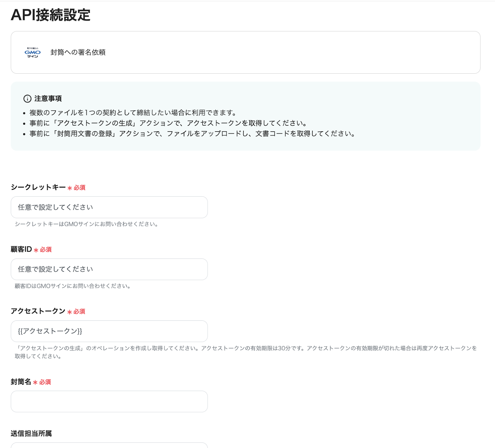Click the 送信担当所属 field label
Image resolution: width=495 pixels, height=448 pixels.
click(31, 433)
